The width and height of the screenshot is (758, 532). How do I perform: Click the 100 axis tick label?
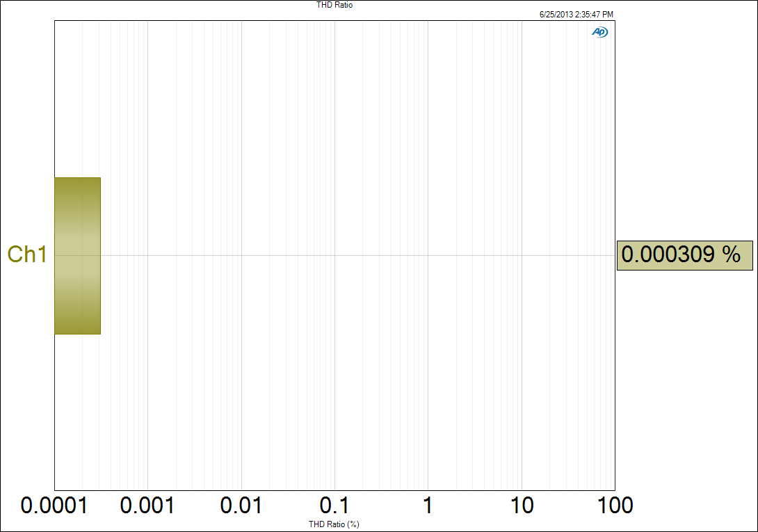pos(615,506)
